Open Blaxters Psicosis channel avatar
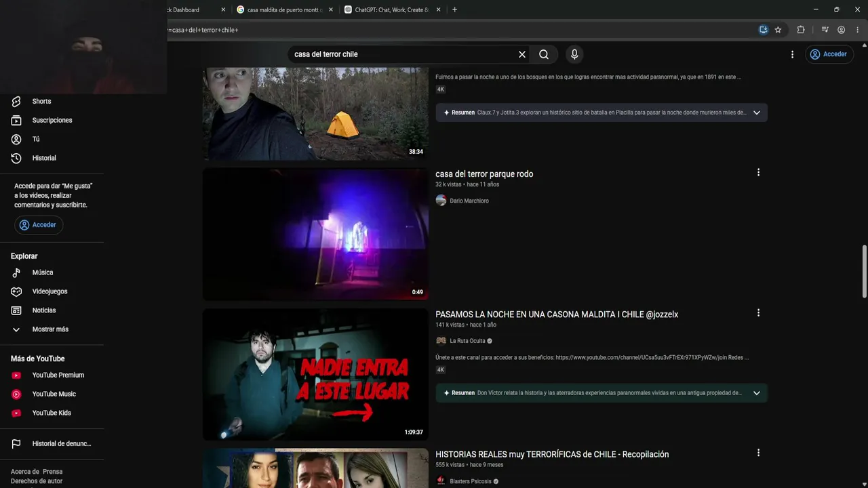 pos(441,481)
